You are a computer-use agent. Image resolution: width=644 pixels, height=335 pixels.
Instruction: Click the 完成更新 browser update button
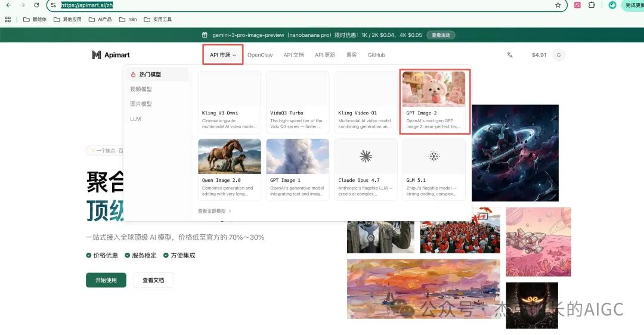[633, 5]
